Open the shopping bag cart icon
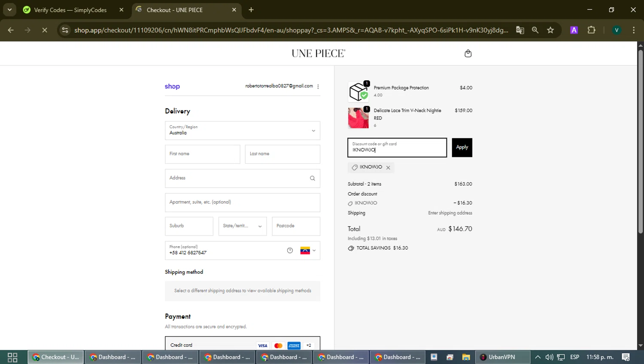Screen dimensions: 644x364 click(x=468, y=53)
